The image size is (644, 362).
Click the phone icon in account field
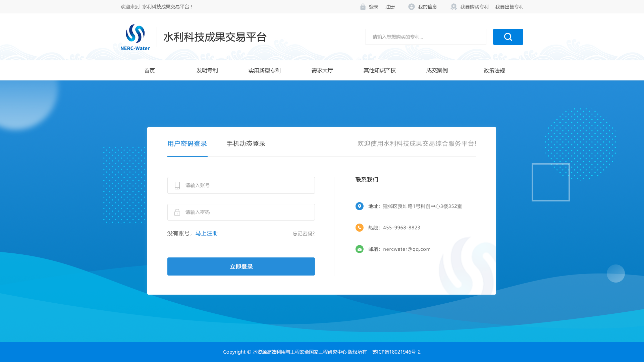coord(177,185)
